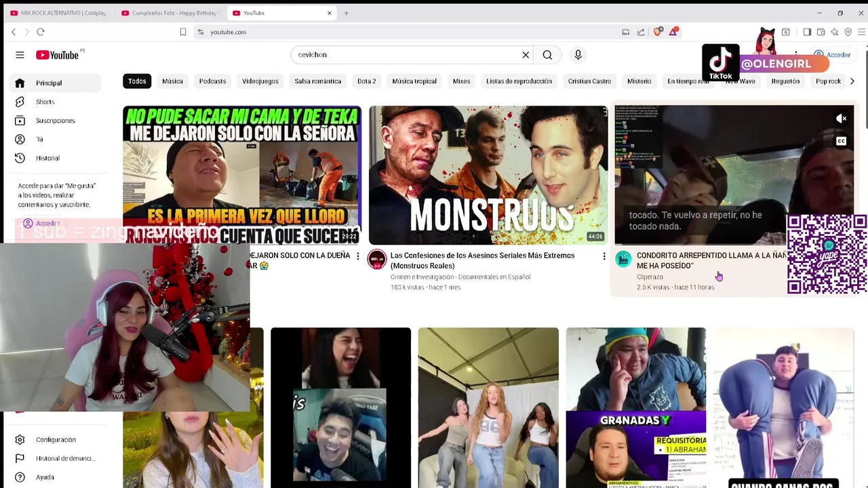This screenshot has width=868, height=488.
Task: Open Shorts from the sidebar
Action: pyautogui.click(x=55, y=102)
